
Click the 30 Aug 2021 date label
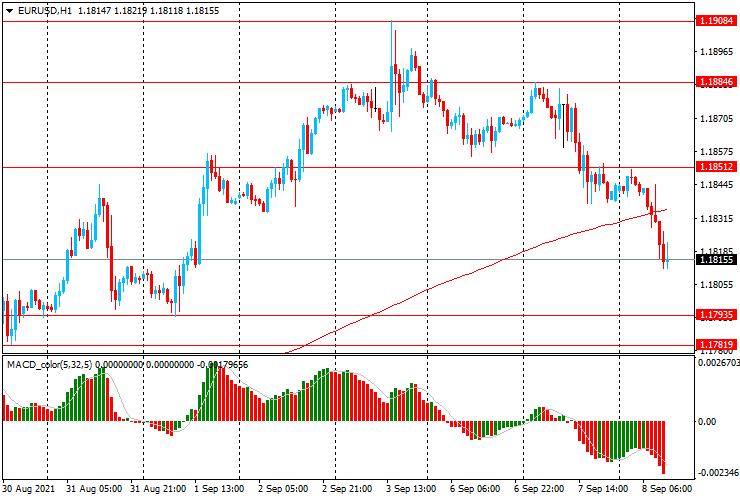coord(30,489)
